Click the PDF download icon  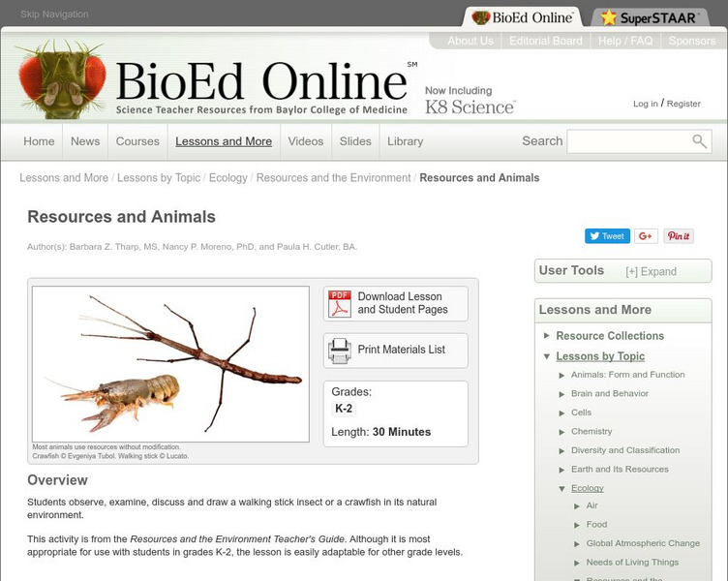point(340,304)
